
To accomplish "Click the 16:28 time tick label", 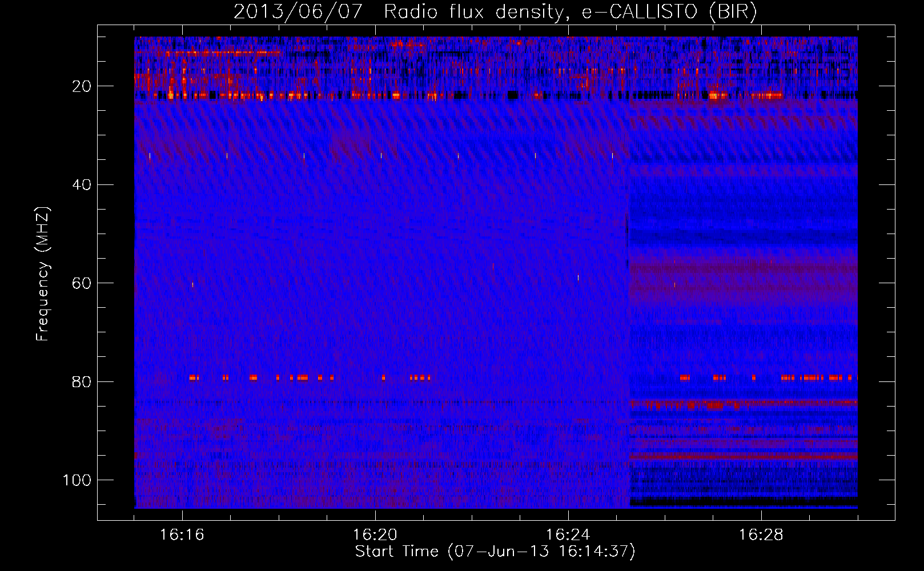I will point(761,535).
